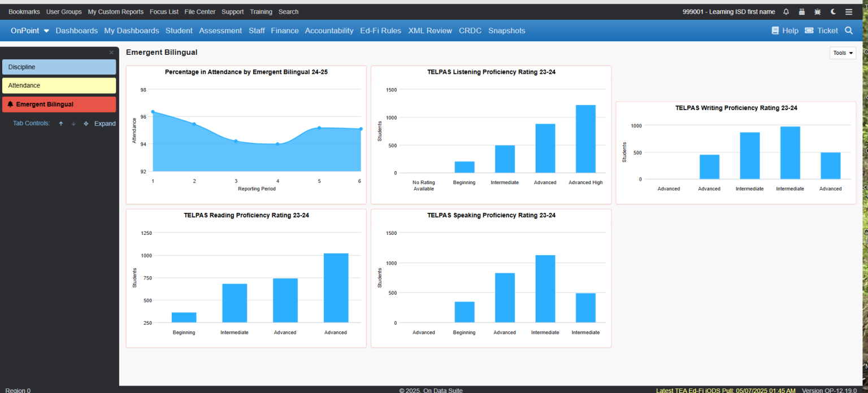
Task: Select the Discipline tab in sidebar
Action: tap(59, 67)
